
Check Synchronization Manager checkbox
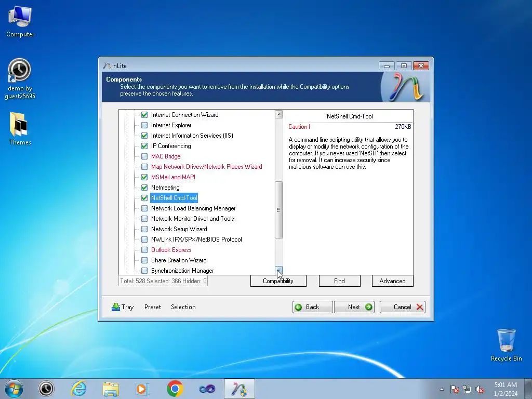point(144,271)
